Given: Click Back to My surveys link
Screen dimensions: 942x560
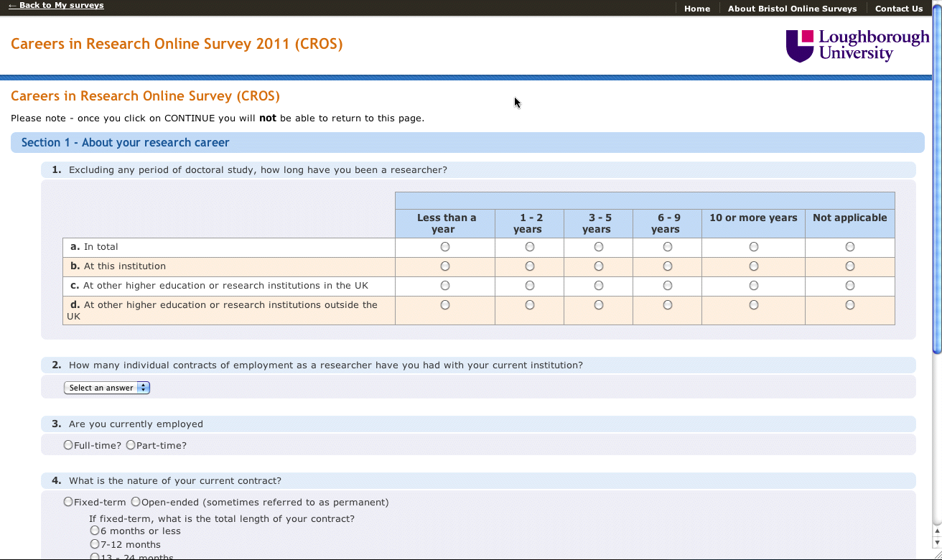Looking at the screenshot, I should (x=57, y=5).
